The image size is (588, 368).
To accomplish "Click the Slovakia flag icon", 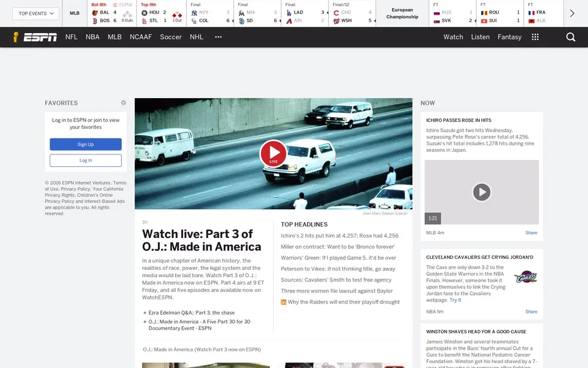I will (437, 21).
